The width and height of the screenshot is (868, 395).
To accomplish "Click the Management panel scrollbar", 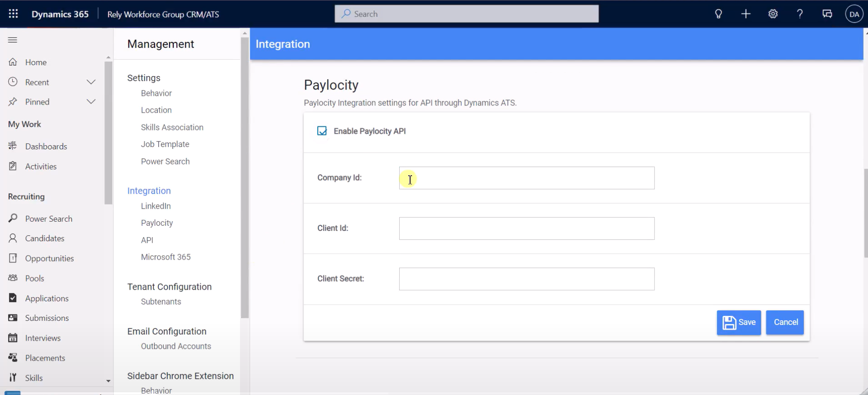I will click(245, 177).
